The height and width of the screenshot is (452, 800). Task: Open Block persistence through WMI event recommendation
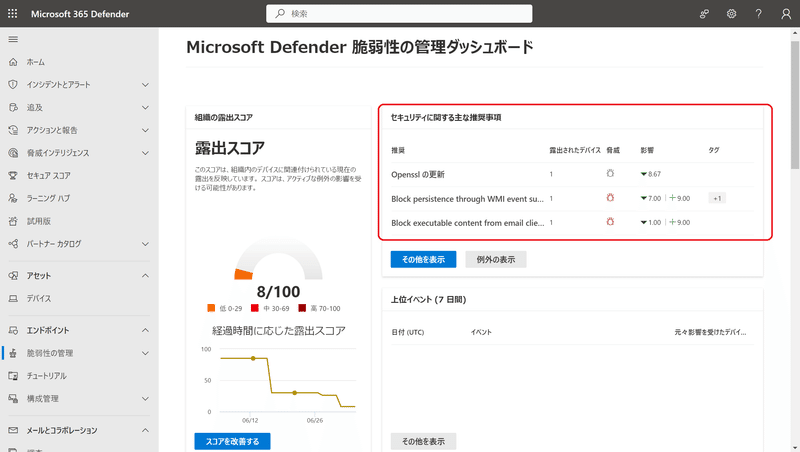click(x=467, y=198)
